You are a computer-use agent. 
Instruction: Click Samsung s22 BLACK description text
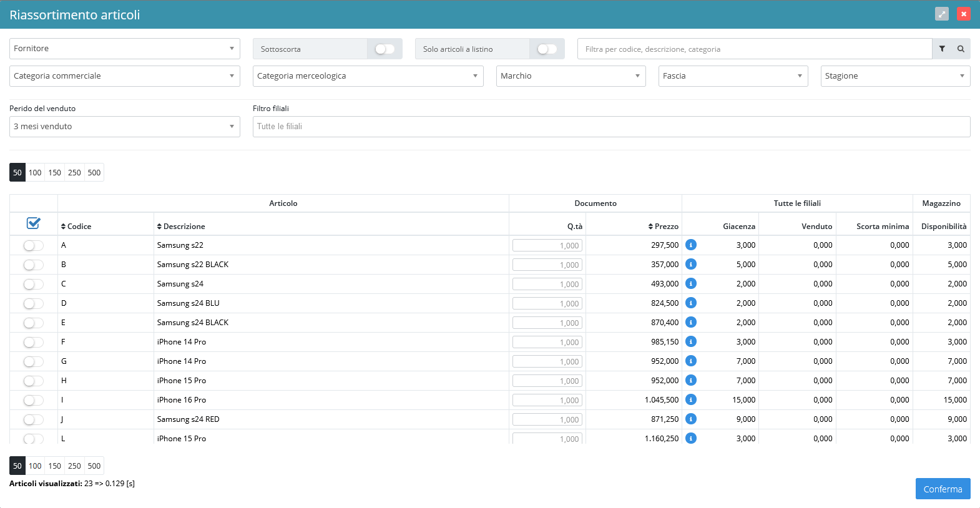tap(193, 265)
